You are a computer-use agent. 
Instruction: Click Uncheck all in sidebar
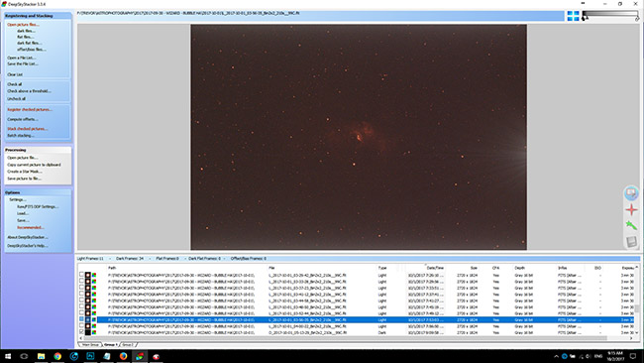17,99
